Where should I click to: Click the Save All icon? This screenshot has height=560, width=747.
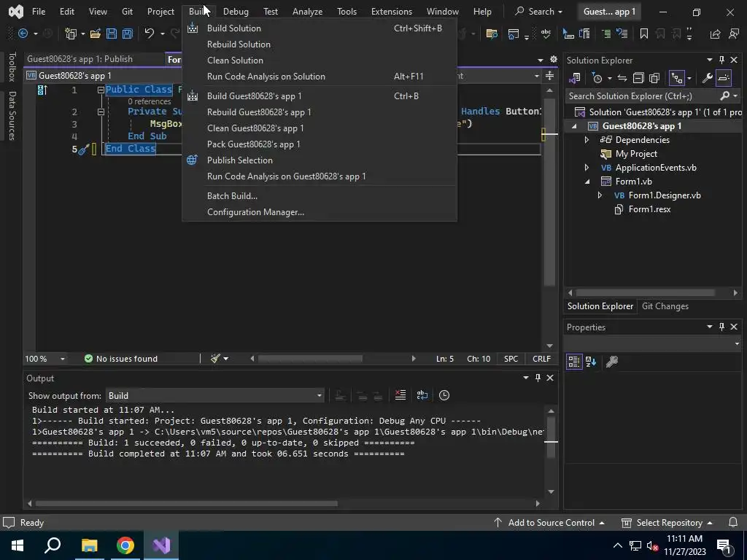[127, 34]
